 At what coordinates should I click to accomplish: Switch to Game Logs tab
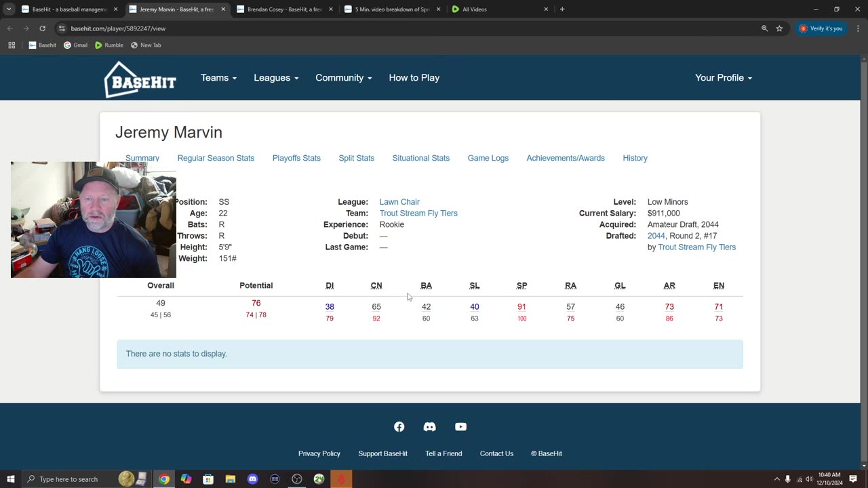pos(488,158)
